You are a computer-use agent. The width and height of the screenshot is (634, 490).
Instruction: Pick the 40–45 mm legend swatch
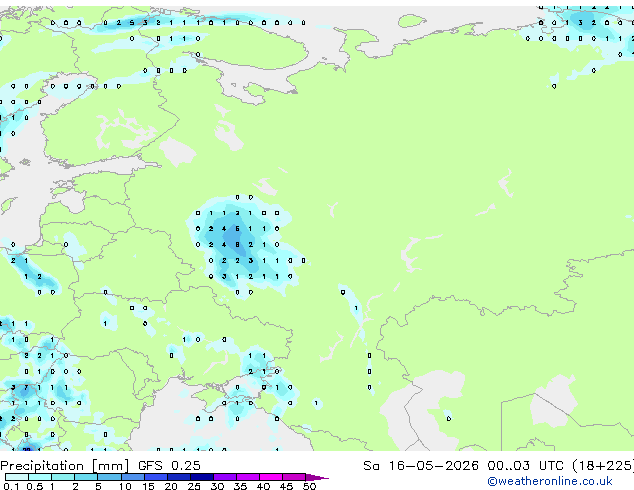(x=271, y=477)
